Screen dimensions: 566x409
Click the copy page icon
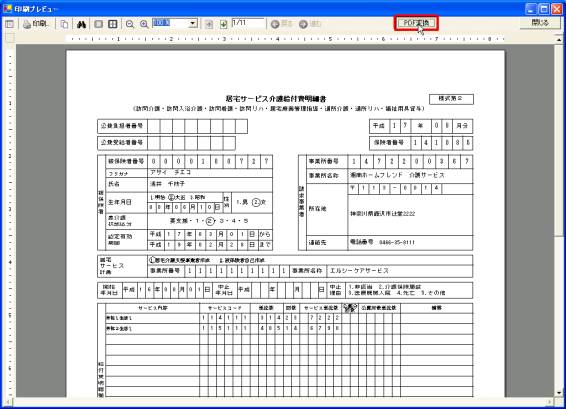click(64, 24)
